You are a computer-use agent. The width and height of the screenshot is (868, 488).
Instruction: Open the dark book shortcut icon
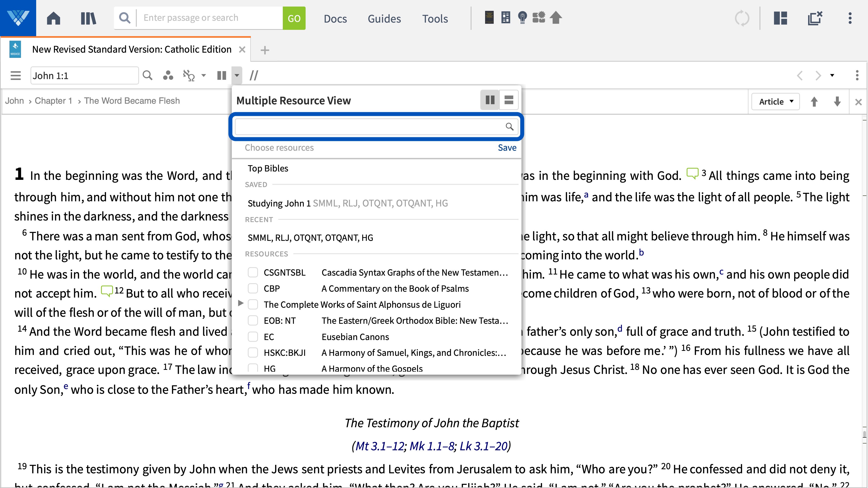489,18
